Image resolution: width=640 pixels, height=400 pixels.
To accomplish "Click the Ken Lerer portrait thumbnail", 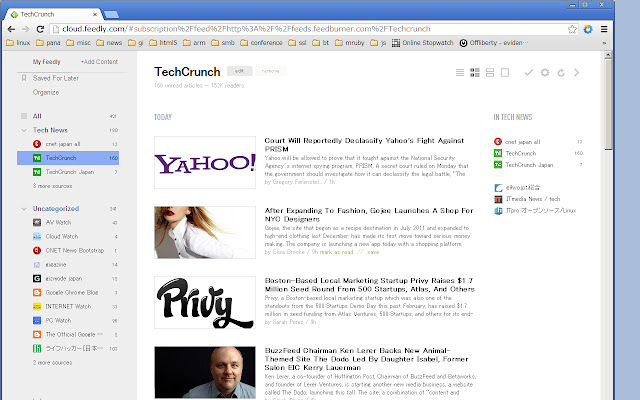I will (x=205, y=372).
